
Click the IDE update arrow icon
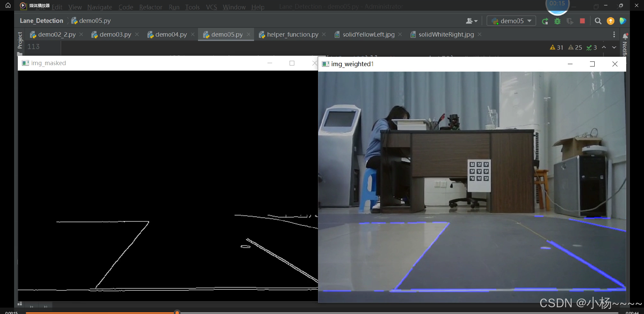point(610,21)
